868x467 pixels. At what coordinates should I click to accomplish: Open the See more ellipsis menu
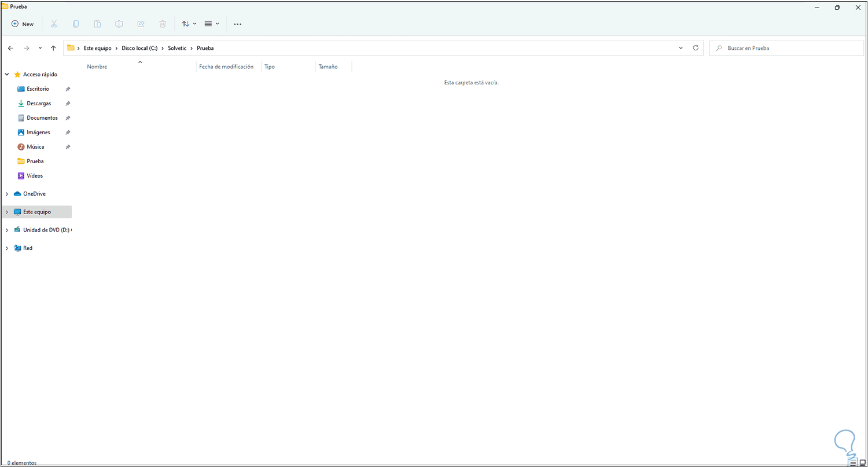[237, 24]
